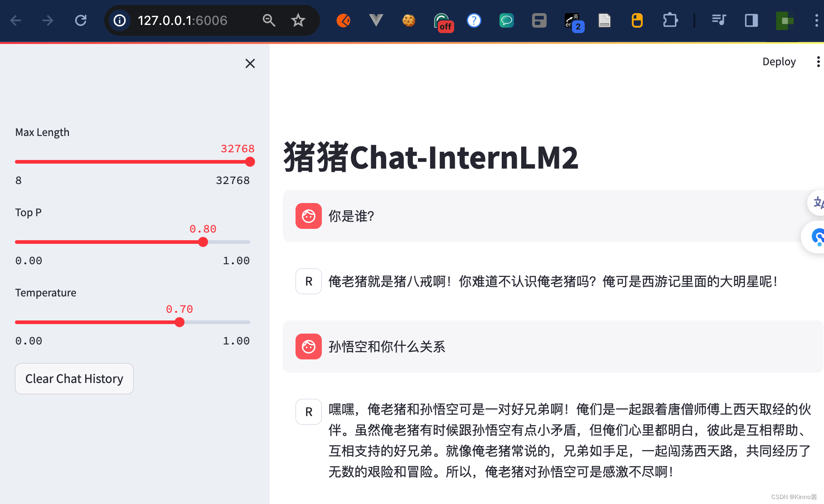Open the translate extension with badge 2

click(574, 22)
